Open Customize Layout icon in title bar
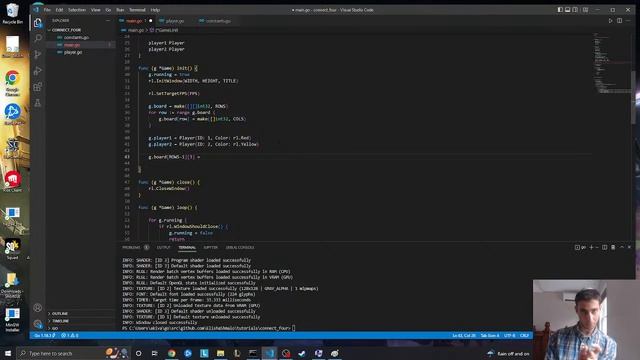Screen dimensions: 640x360 [585, 10]
